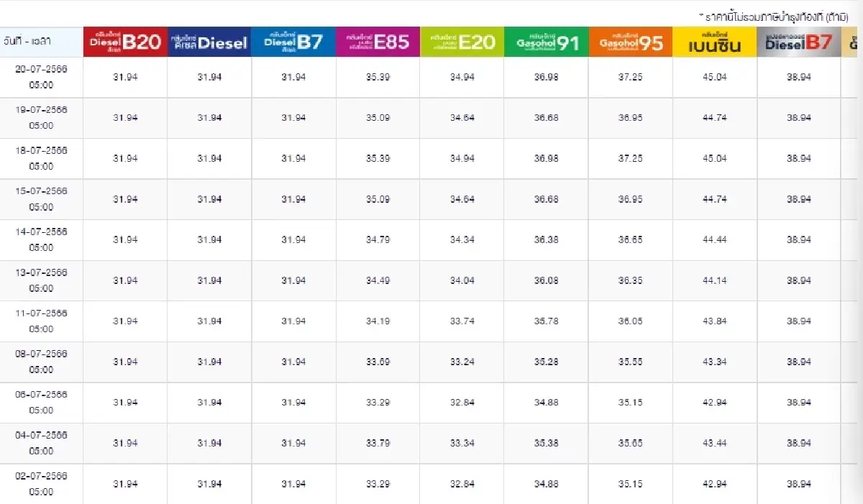The height and width of the screenshot is (504, 863).
Task: Click the orange Gasohol 95 logo
Action: (631, 42)
